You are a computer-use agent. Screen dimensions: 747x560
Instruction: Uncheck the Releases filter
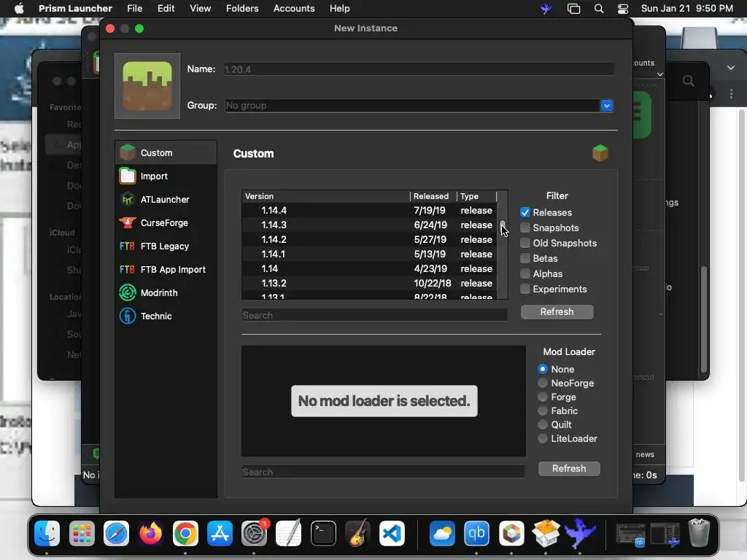[525, 212]
